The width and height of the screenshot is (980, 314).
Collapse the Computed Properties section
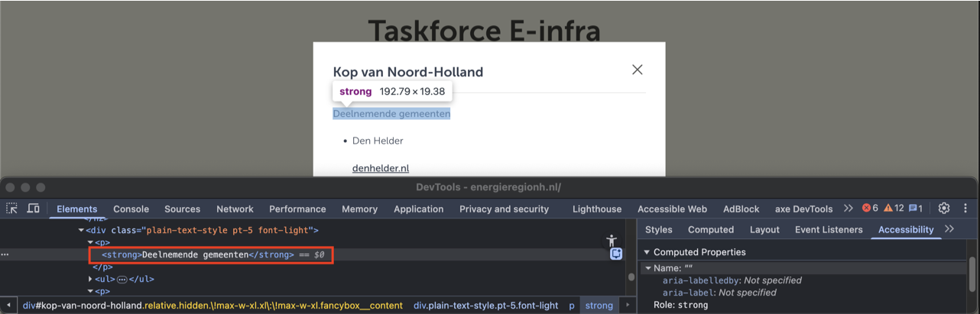click(x=647, y=252)
